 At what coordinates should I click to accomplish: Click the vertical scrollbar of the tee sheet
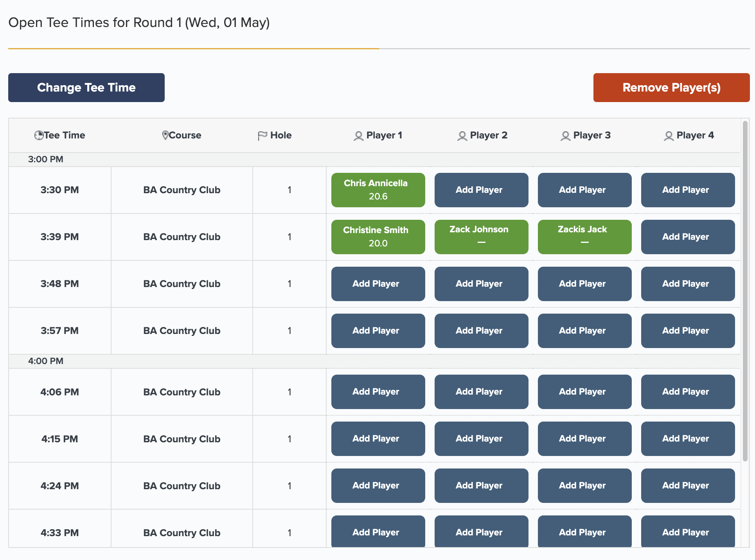click(x=745, y=289)
